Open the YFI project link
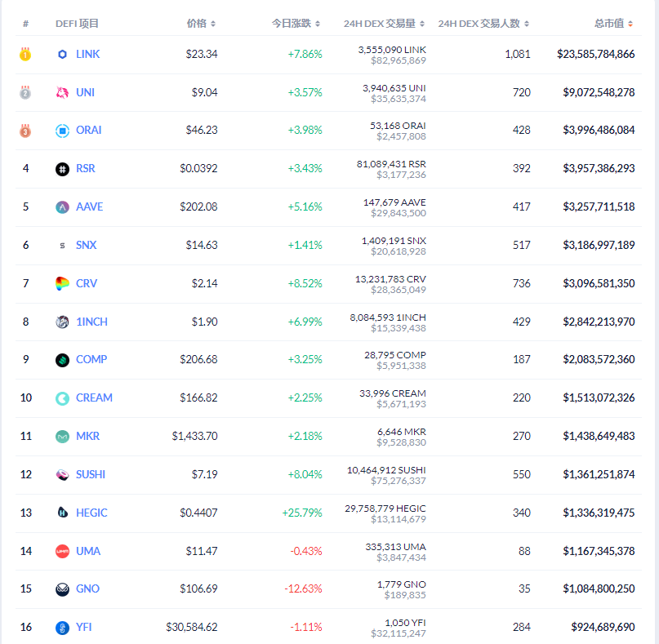659x644 pixels. (x=83, y=627)
